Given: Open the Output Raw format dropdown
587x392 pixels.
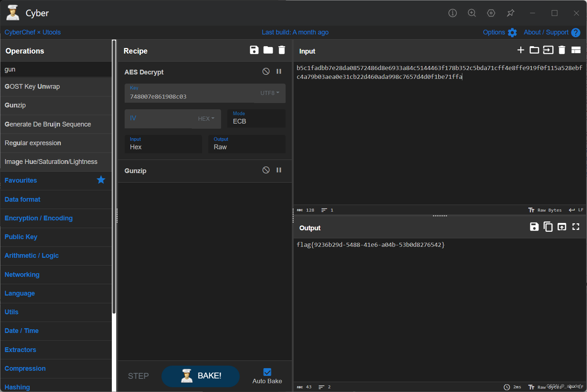Looking at the screenshot, I should pos(247,144).
